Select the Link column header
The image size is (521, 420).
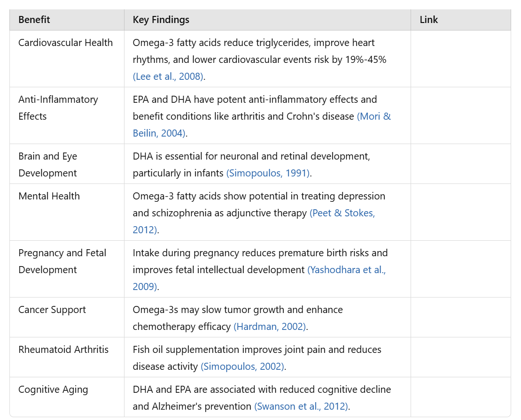tap(428, 20)
